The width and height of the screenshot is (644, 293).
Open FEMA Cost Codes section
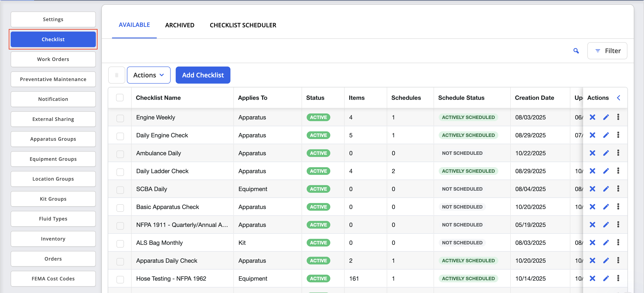pyautogui.click(x=53, y=279)
